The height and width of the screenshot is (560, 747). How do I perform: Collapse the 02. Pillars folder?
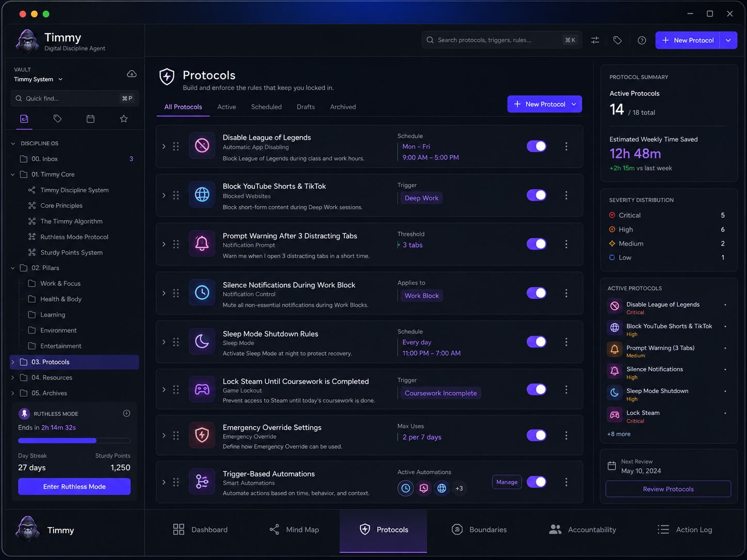click(x=13, y=268)
